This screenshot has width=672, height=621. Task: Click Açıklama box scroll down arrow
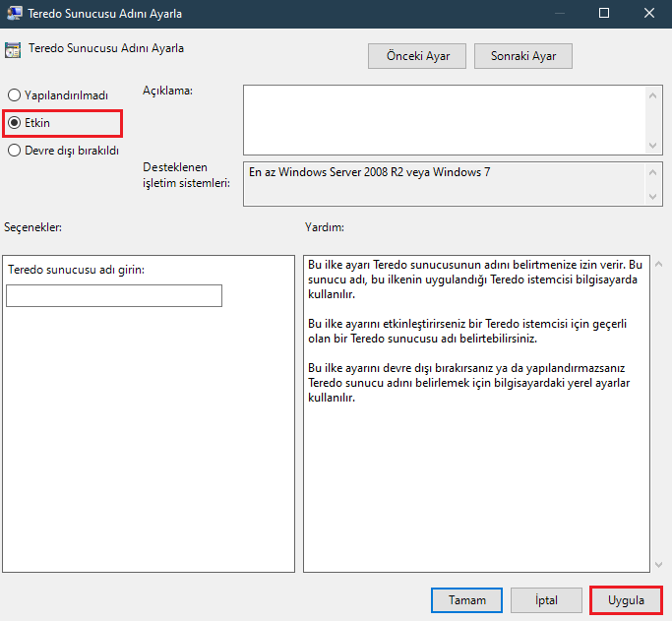tap(652, 146)
